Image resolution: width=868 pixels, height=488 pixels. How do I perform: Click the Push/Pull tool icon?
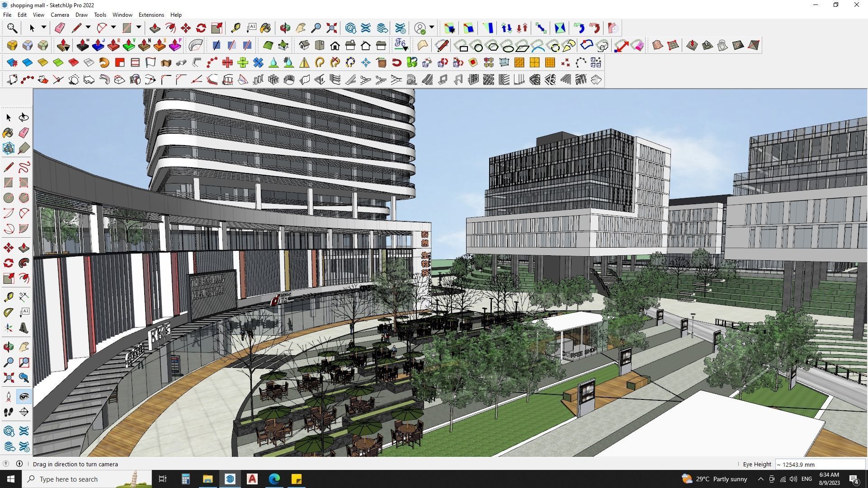(155, 28)
